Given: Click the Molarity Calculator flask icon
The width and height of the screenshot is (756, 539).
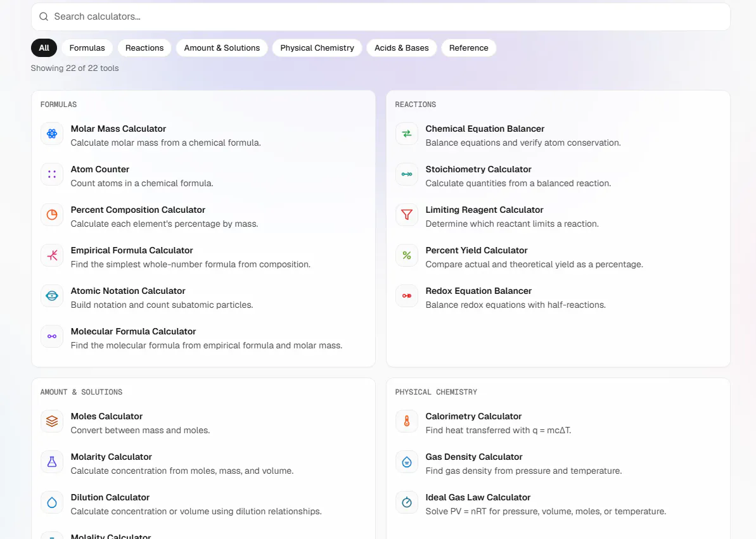Looking at the screenshot, I should coord(52,462).
